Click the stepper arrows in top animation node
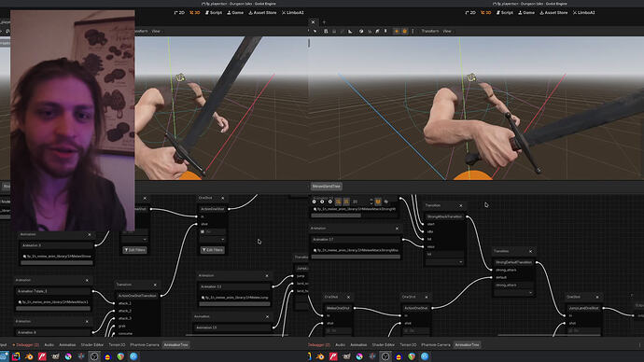The height and width of the screenshot is (362, 644). 371,202
